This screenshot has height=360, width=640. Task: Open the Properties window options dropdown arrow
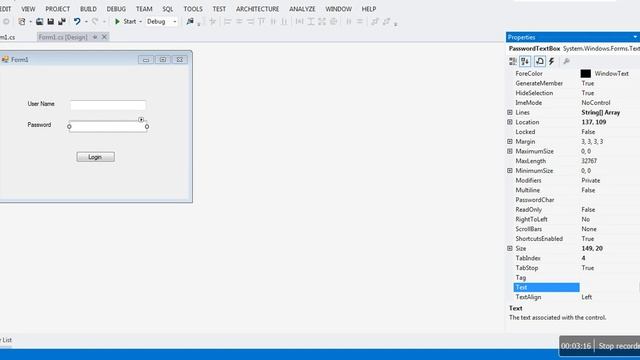coord(635,37)
